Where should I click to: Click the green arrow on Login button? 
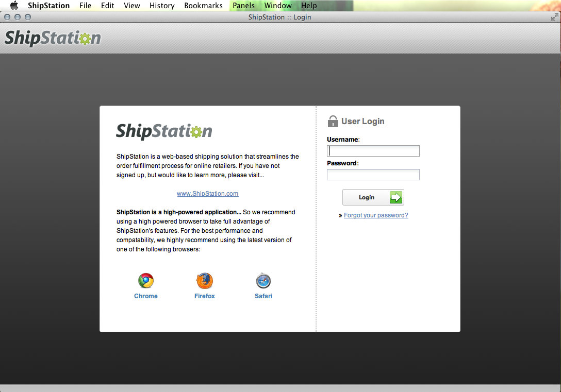[x=395, y=197]
